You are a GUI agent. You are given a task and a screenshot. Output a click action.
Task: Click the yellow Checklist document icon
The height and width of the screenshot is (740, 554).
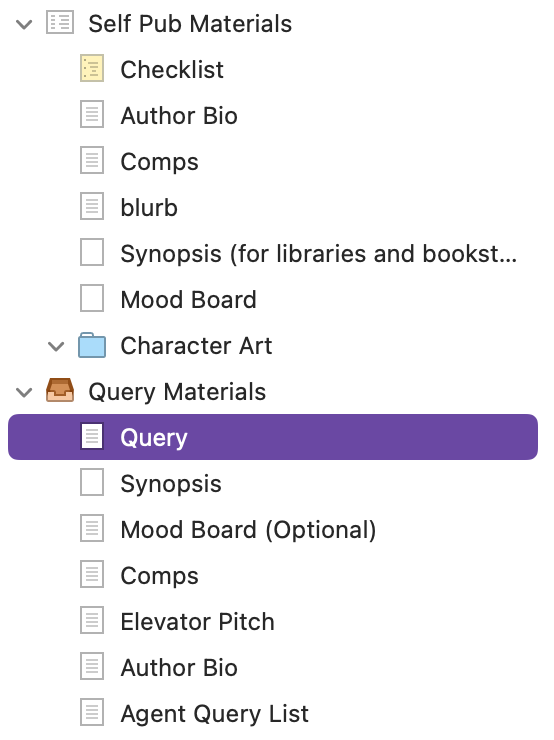tap(92, 69)
